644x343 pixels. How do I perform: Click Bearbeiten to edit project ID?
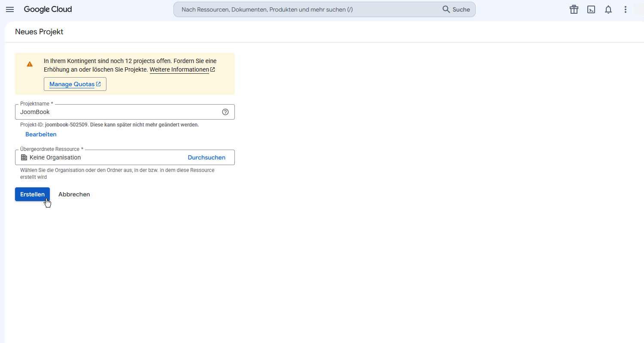pyautogui.click(x=41, y=134)
